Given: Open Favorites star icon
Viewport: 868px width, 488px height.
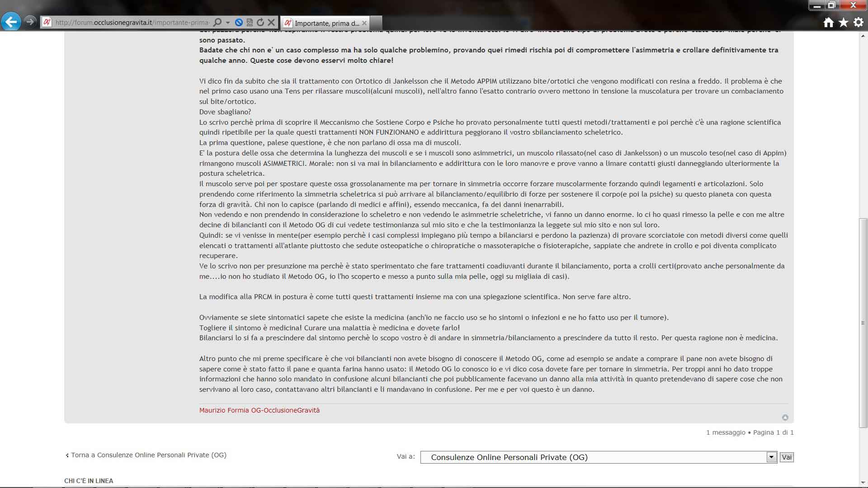Looking at the screenshot, I should click(x=844, y=23).
